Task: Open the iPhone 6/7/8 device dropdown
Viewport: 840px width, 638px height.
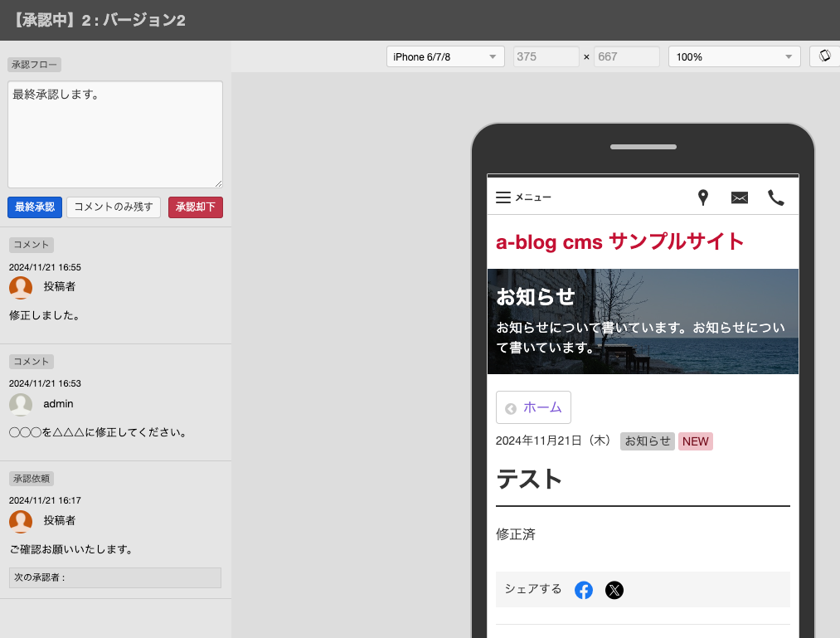Action: click(x=445, y=56)
